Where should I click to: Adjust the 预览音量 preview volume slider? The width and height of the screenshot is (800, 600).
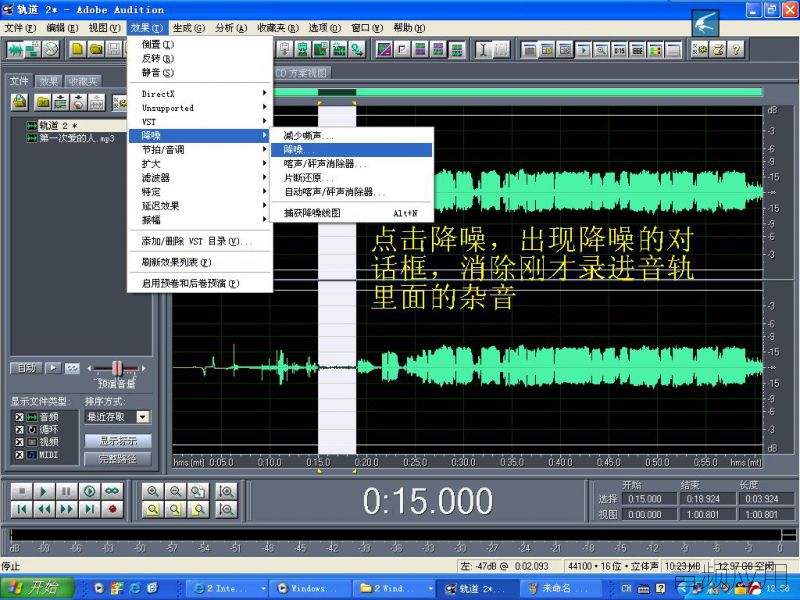(117, 368)
